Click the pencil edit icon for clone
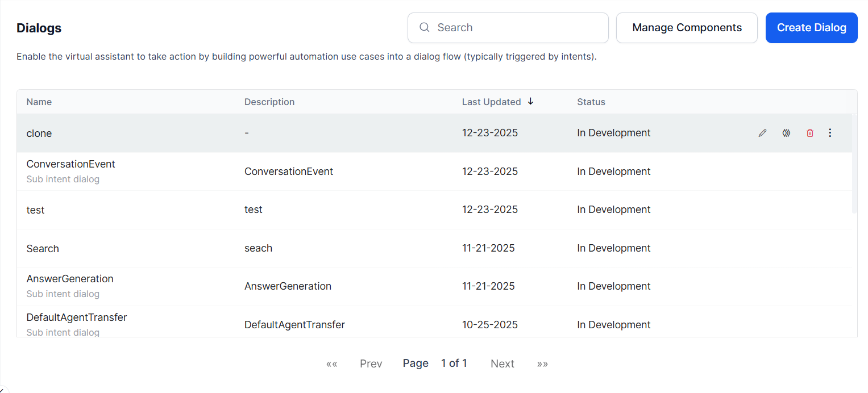 click(x=762, y=133)
